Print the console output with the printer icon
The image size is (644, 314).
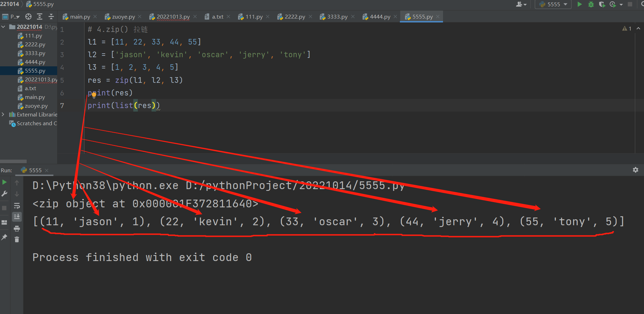tap(16, 229)
